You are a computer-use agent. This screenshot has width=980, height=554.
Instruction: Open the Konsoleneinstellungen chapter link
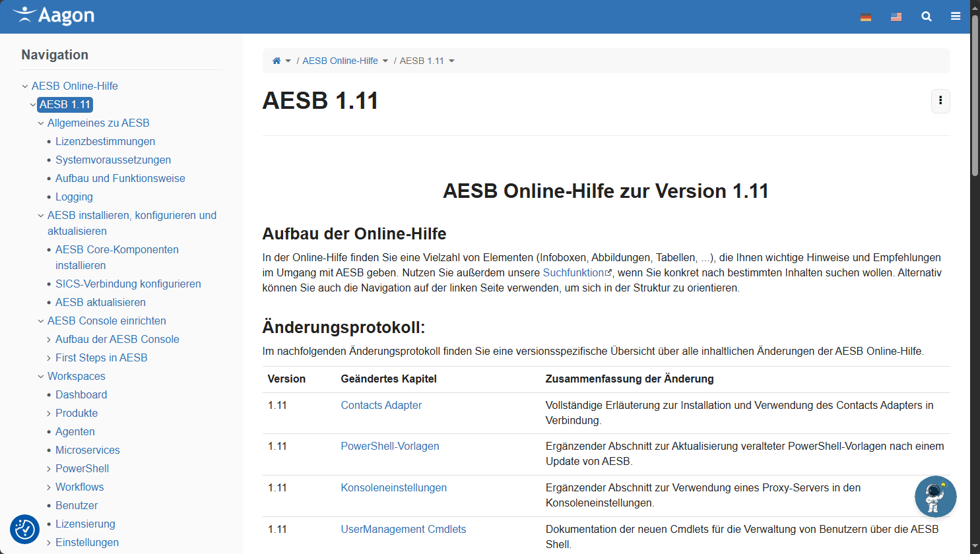393,487
